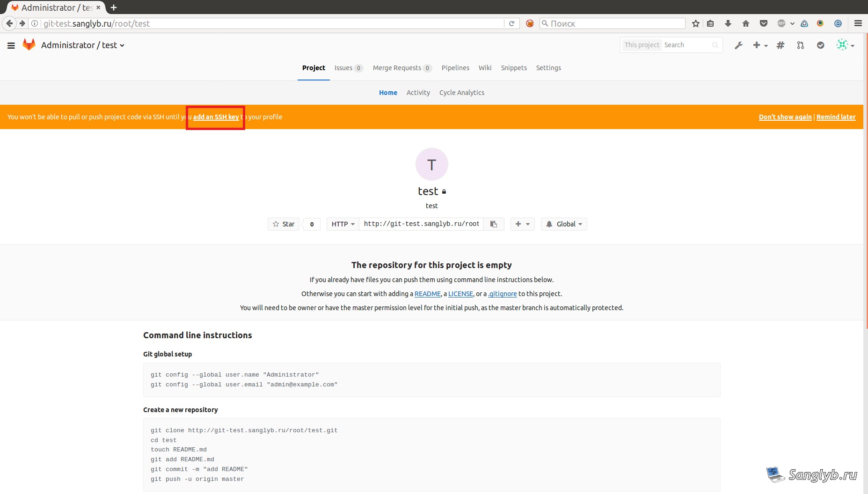Switch to the Issues tab
Image resolution: width=868 pixels, height=494 pixels.
pos(349,68)
